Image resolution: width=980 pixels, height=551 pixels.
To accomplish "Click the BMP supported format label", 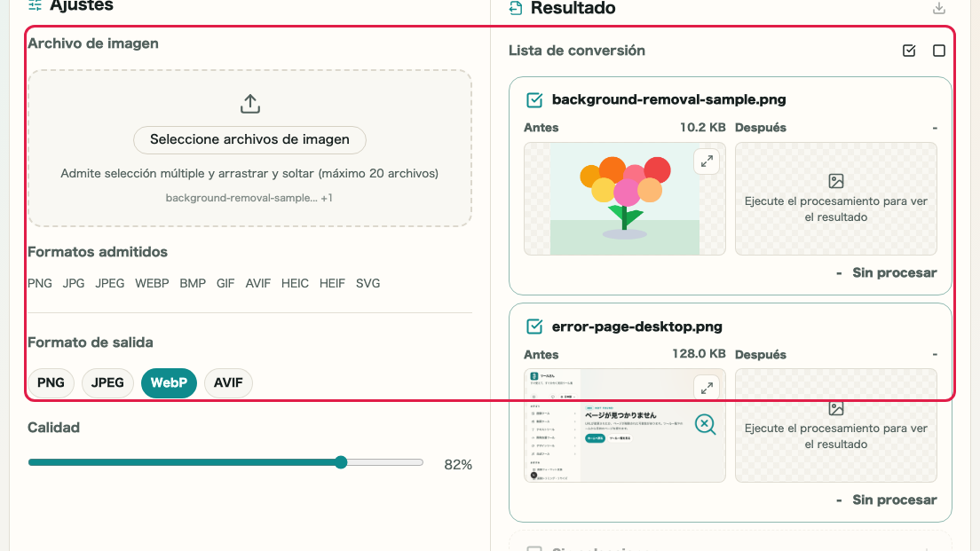I will (193, 284).
